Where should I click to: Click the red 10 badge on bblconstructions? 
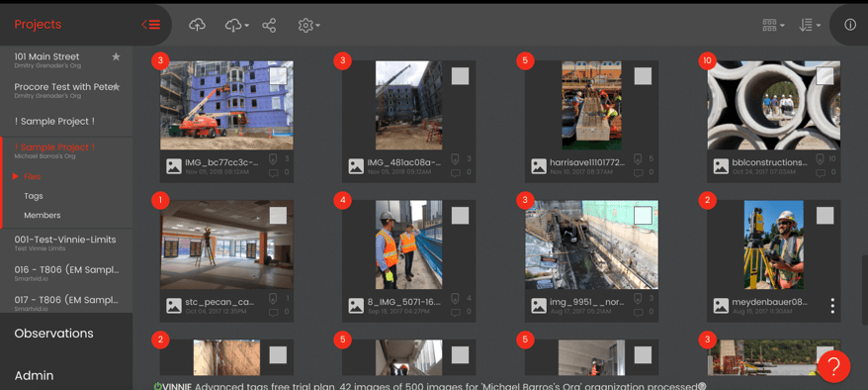pyautogui.click(x=707, y=61)
